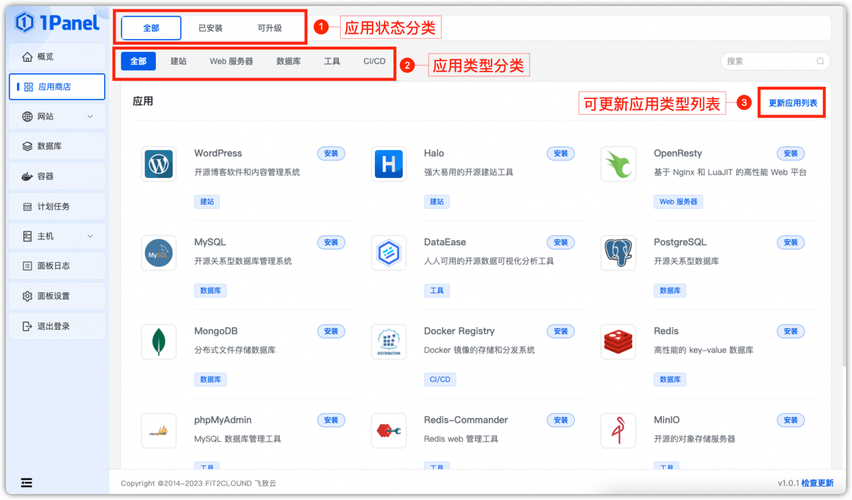Install the OpenResty app
This screenshot has width=852, height=500.
(x=791, y=154)
